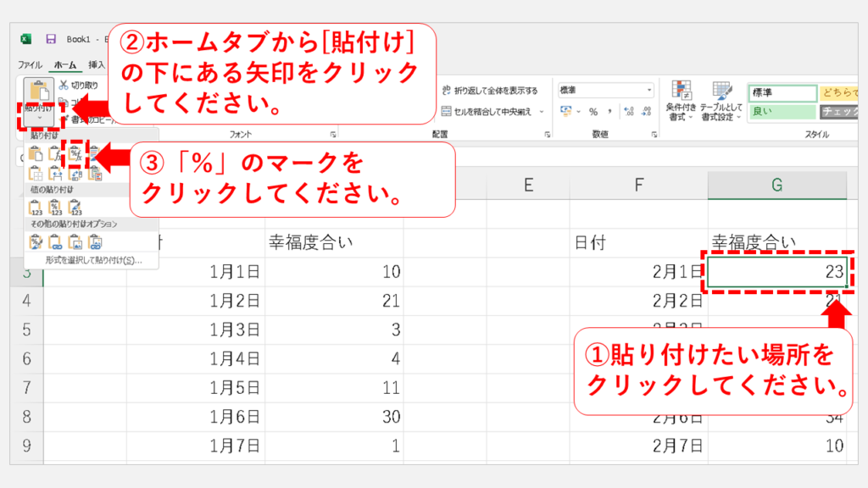Select the first paste icon in paste menu
Screen dimensions: 868x488
36,153
